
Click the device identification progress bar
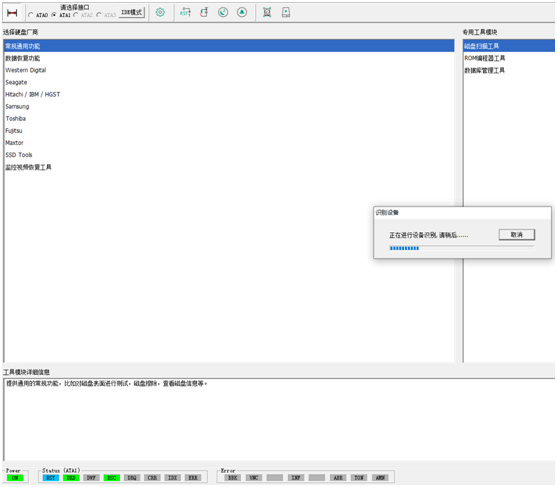462,248
